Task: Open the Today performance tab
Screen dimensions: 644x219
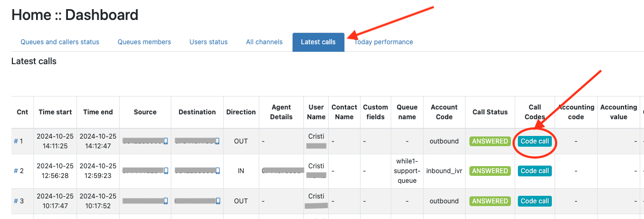Action: 384,42
